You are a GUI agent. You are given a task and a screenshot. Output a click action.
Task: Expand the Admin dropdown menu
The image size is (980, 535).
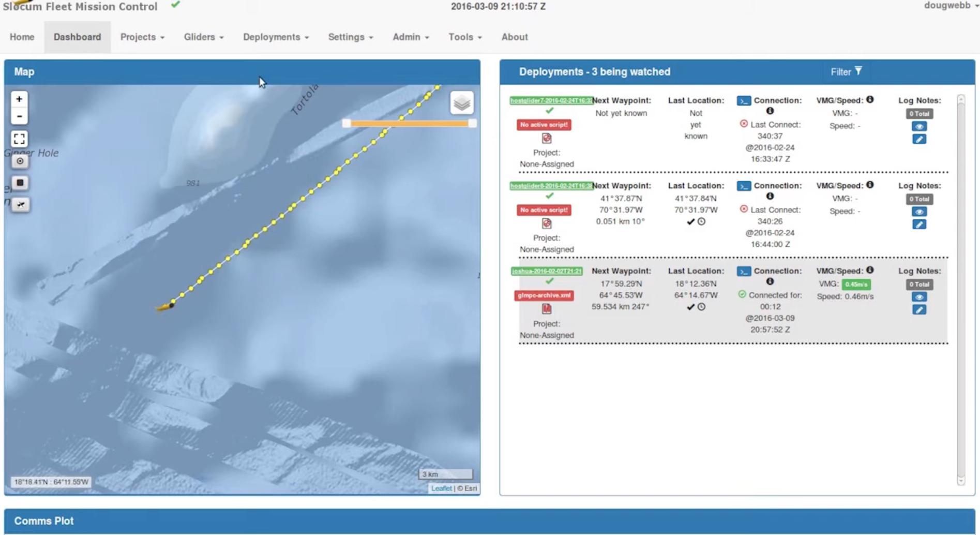(411, 37)
